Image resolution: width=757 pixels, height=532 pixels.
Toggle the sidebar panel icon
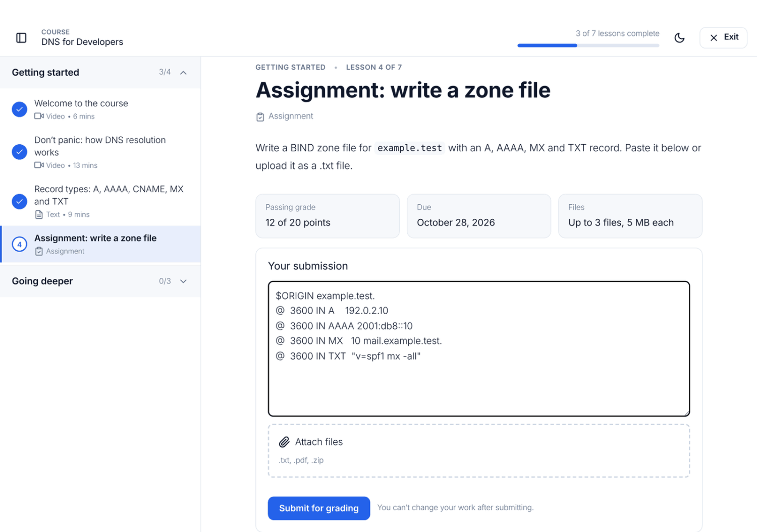tap(21, 38)
